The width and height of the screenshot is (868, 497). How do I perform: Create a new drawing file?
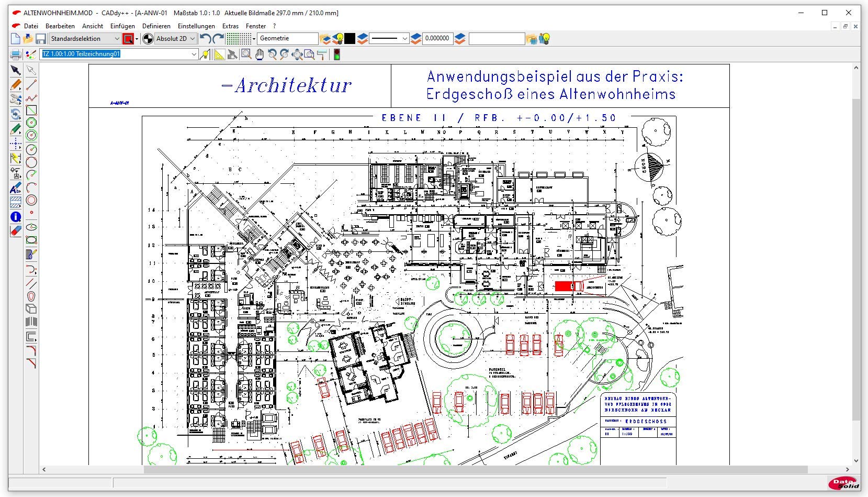pos(16,39)
